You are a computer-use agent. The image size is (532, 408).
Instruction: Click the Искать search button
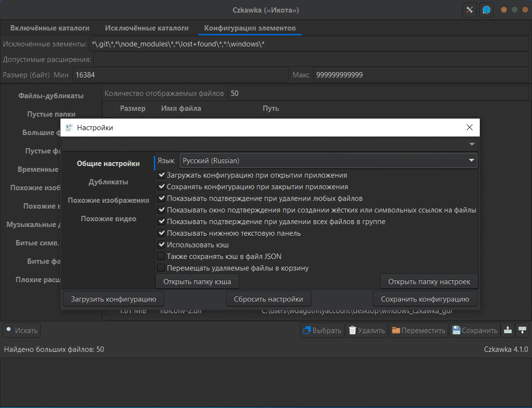coord(21,331)
